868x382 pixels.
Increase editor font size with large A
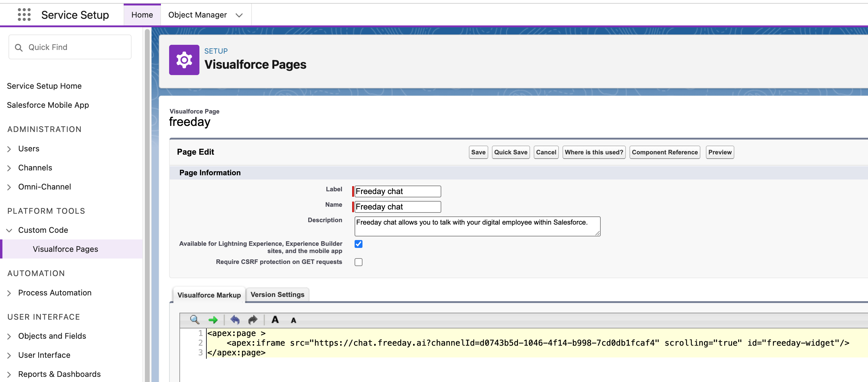[275, 319]
